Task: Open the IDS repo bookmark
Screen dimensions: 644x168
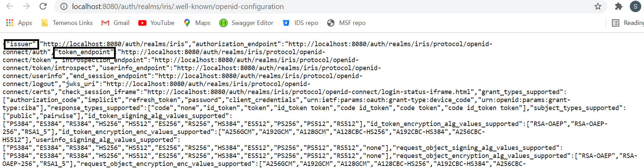Action: 300,23
